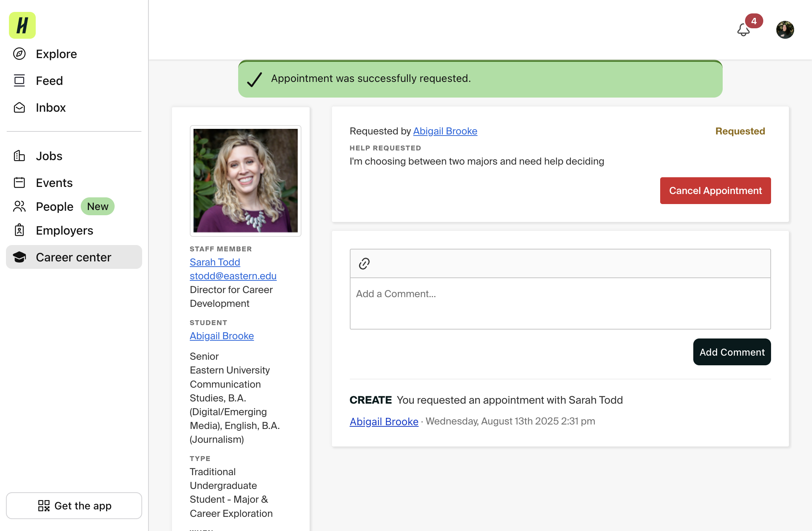Open Abigail Brooke link under Student
The image size is (812, 531).
click(x=222, y=336)
